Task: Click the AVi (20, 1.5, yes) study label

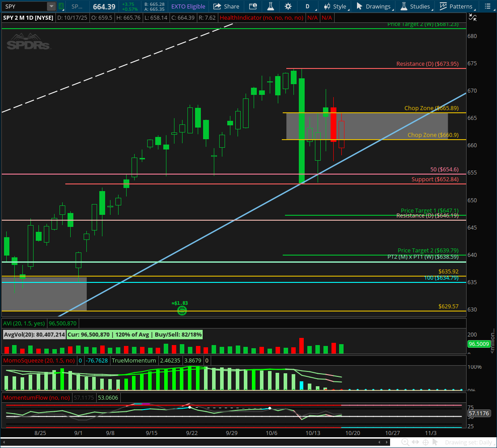Action: [24, 324]
